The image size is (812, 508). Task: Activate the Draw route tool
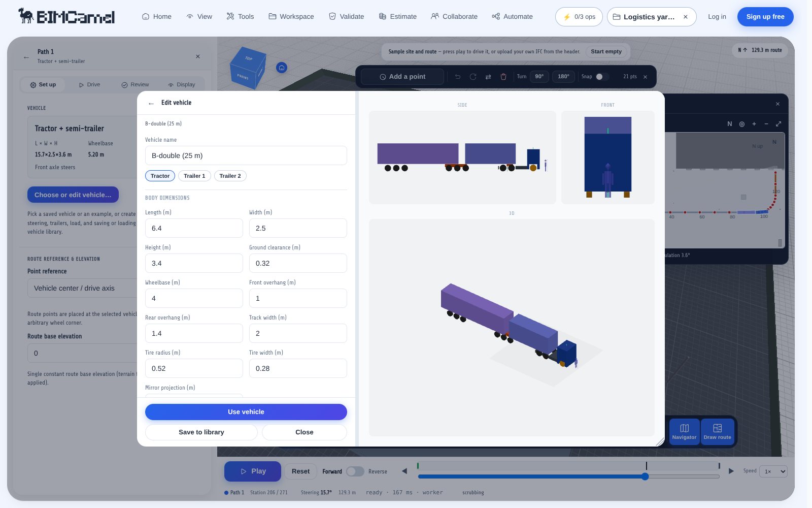(x=717, y=432)
